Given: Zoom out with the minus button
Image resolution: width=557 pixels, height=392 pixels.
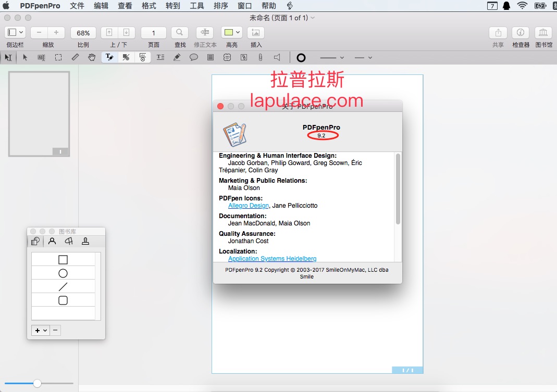Looking at the screenshot, I should 39,33.
